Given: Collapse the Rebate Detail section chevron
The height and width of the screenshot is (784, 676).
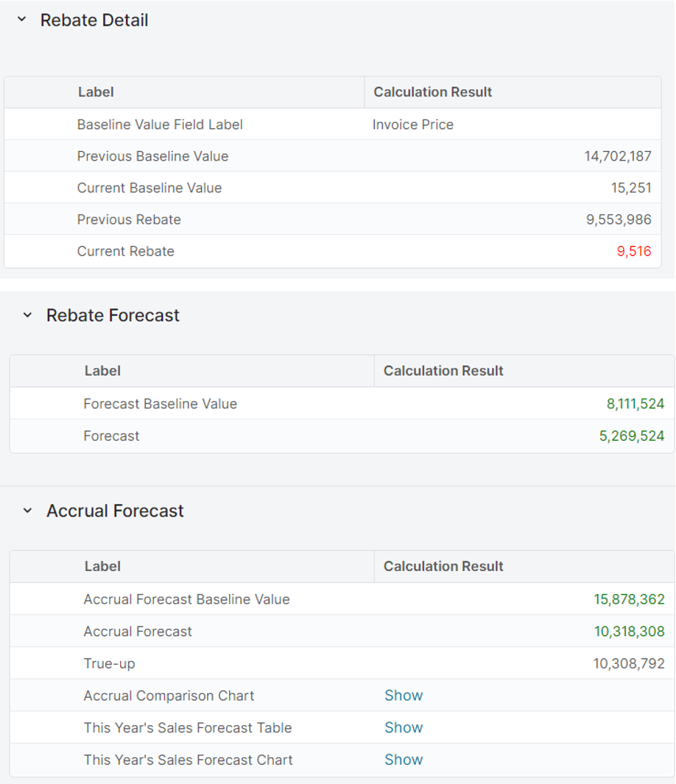Looking at the screenshot, I should pyautogui.click(x=22, y=21).
